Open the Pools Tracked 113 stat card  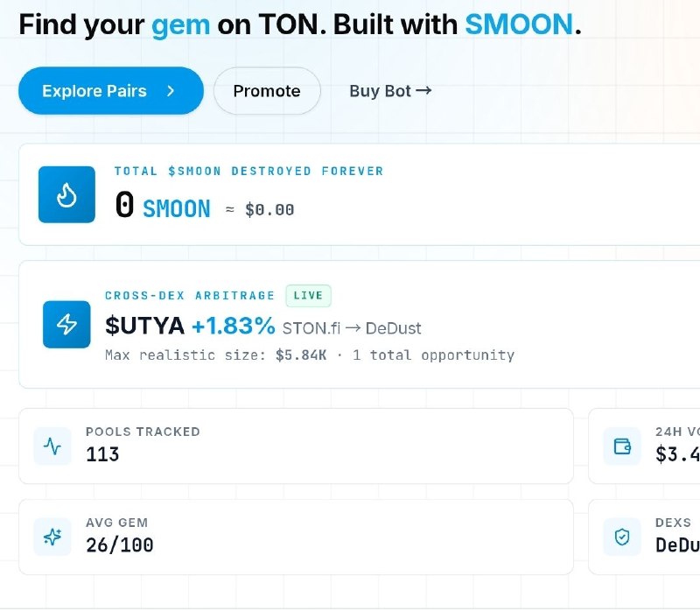[x=296, y=446]
